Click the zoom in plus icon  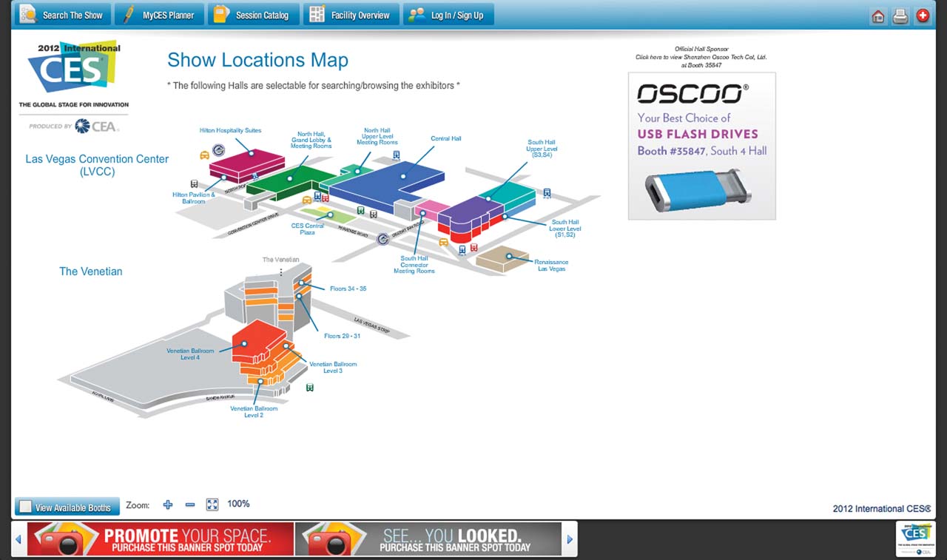[168, 505]
